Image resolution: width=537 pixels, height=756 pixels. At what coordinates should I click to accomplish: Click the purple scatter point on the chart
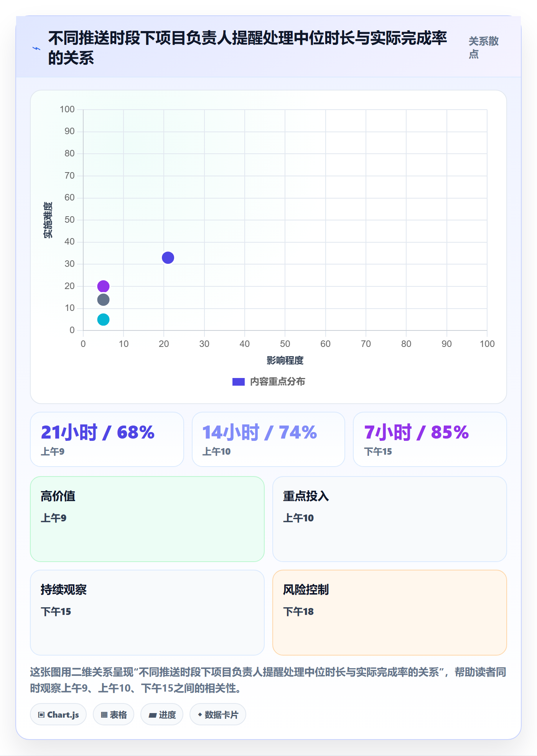[x=103, y=286]
